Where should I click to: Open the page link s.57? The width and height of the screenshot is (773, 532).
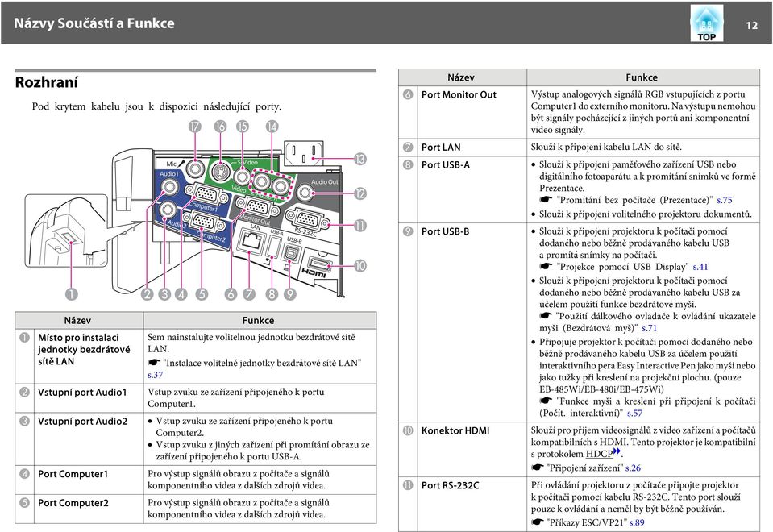coord(635,414)
